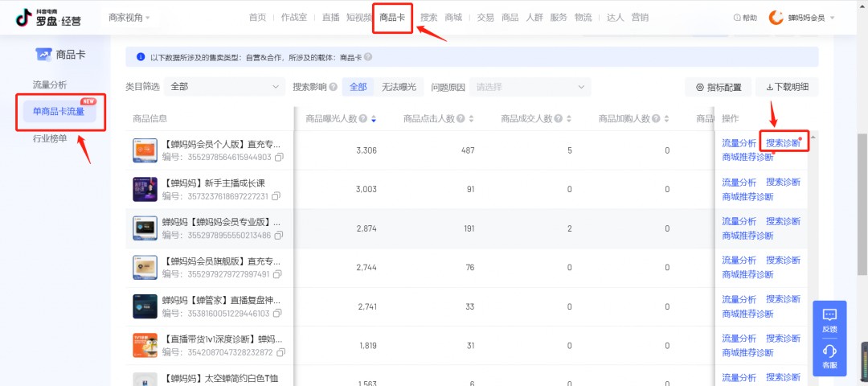Image resolution: width=868 pixels, height=386 pixels.
Task: Open the 问题原因 请选择 dropdown
Action: point(530,87)
